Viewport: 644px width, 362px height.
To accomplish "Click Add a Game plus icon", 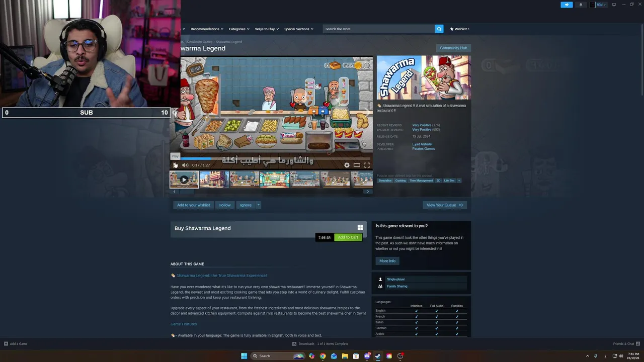I will pyautogui.click(x=6, y=344).
